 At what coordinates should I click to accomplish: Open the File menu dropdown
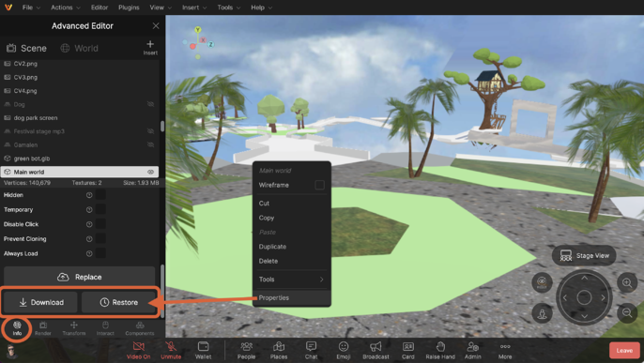(31, 8)
